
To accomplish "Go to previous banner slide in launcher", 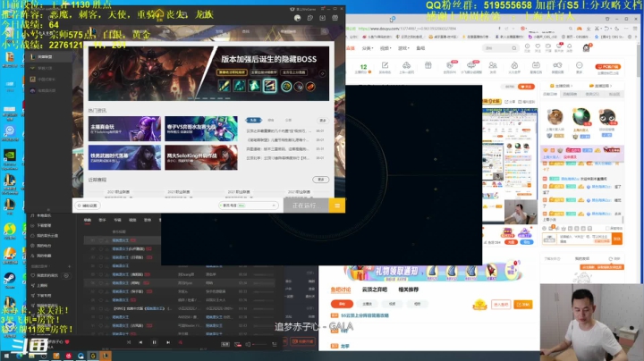I will pos(95,74).
